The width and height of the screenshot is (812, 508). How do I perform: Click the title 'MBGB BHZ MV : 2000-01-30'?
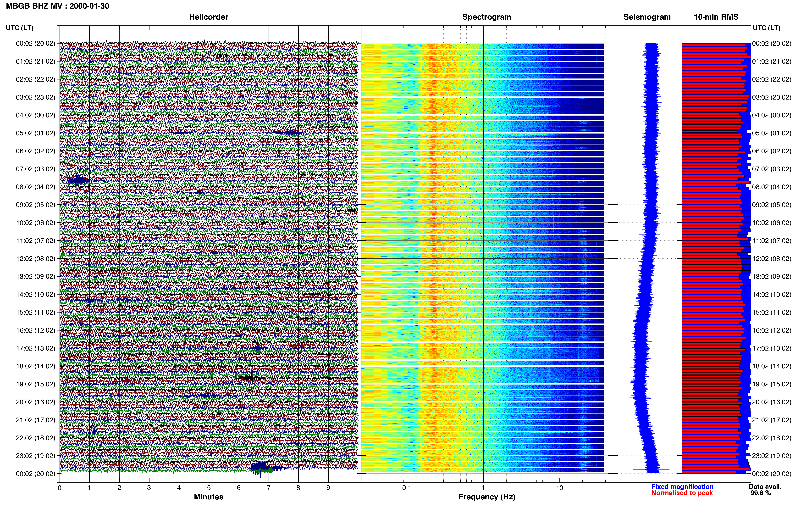click(57, 6)
